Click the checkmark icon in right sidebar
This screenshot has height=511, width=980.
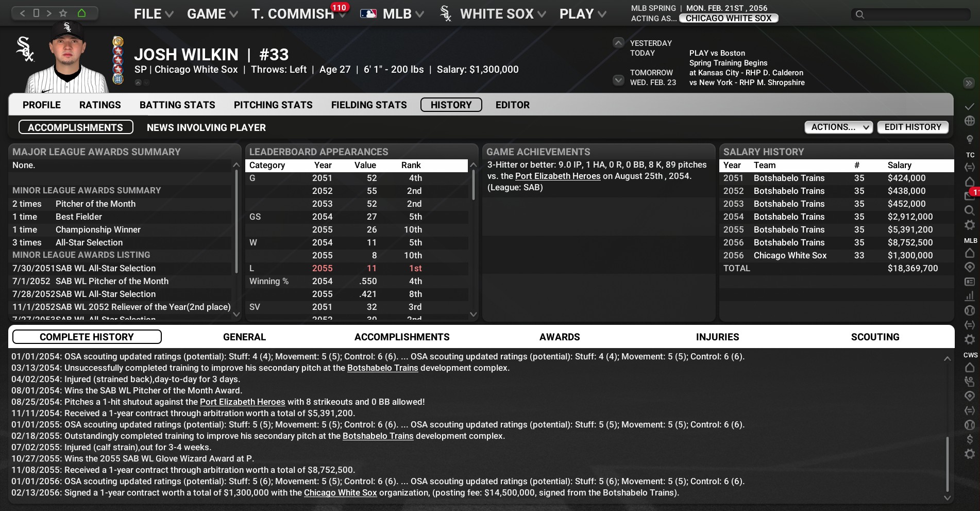point(969,106)
